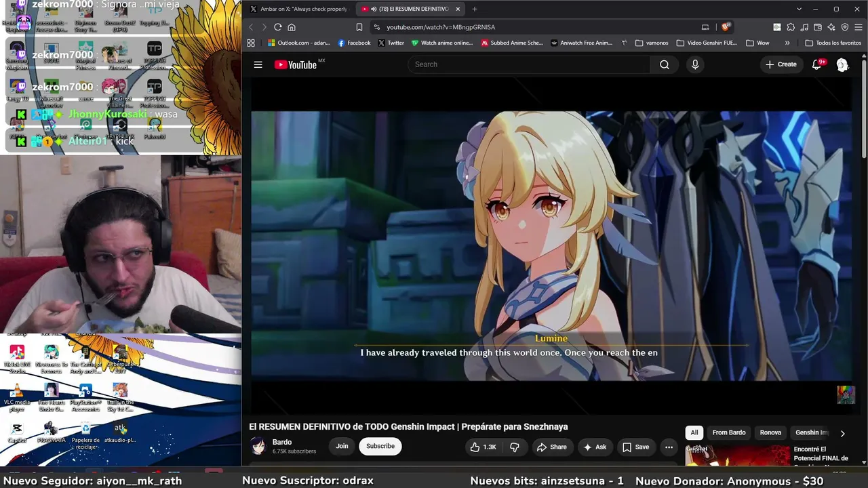Open the YouTube guide hamburger menu
The width and height of the screenshot is (868, 488).
[x=258, y=64]
